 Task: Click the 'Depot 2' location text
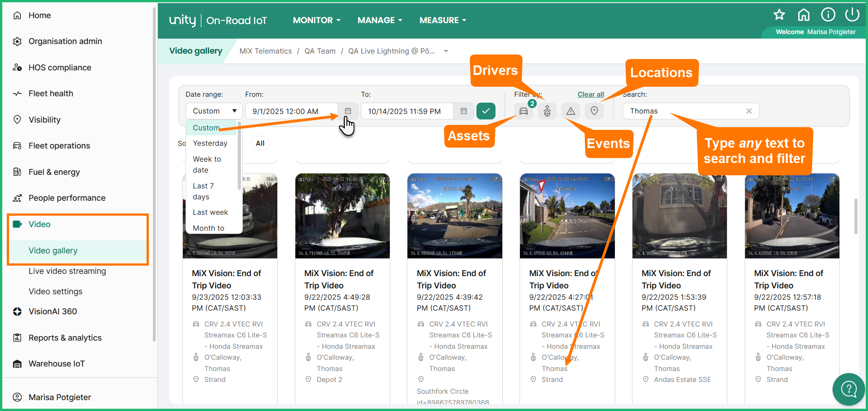[x=329, y=380]
